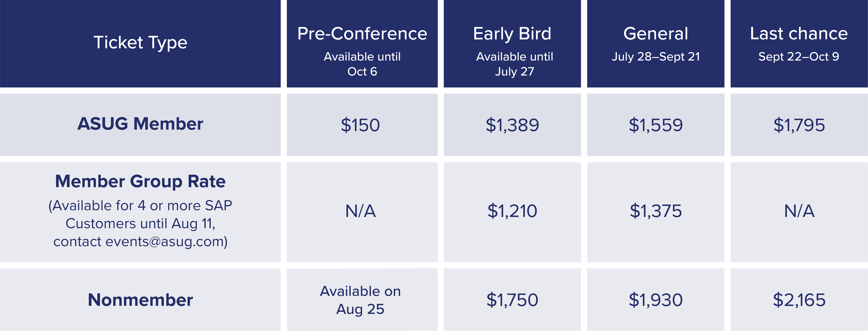The width and height of the screenshot is (868, 331).
Task: Select the $1,375 group General price
Action: click(x=656, y=211)
